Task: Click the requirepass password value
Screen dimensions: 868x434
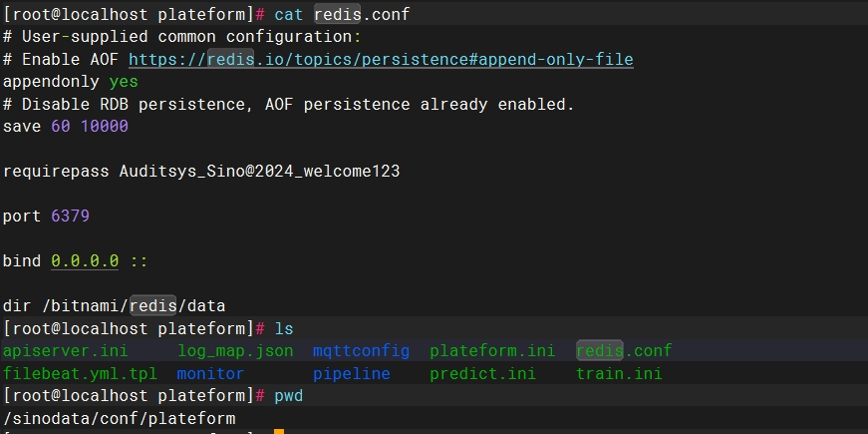Action: coord(260,171)
